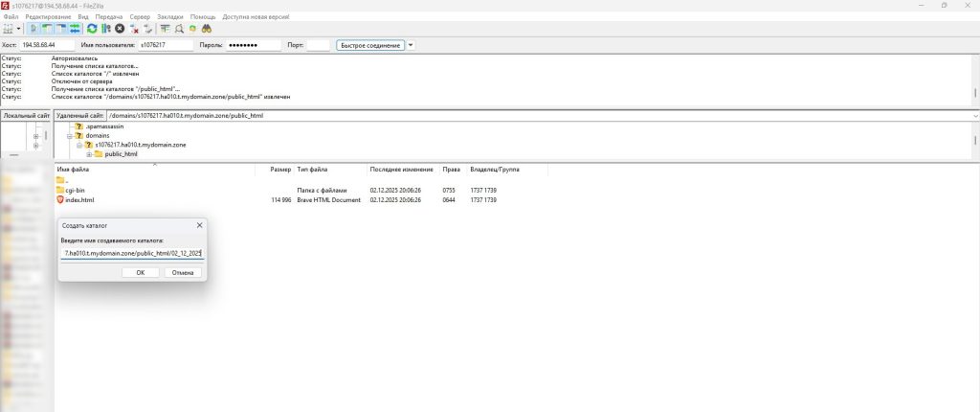Click the new directory name input field
This screenshot has height=412, width=980.
[x=132, y=253]
